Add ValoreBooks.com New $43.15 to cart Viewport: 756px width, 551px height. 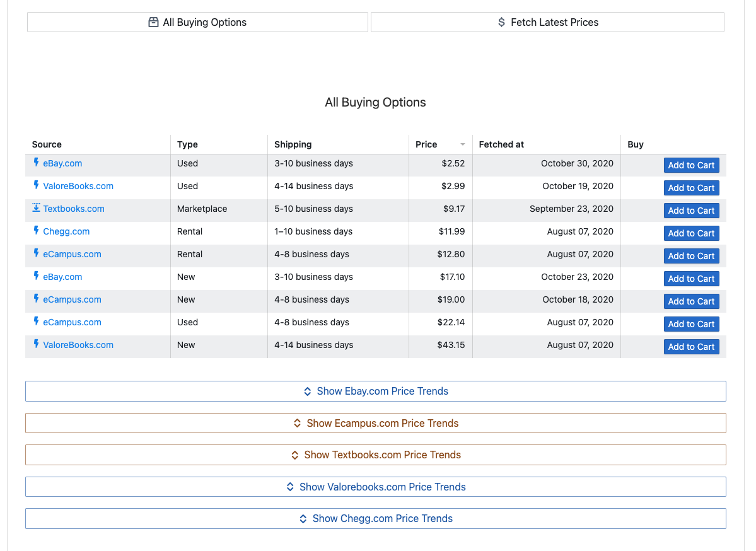(x=692, y=347)
